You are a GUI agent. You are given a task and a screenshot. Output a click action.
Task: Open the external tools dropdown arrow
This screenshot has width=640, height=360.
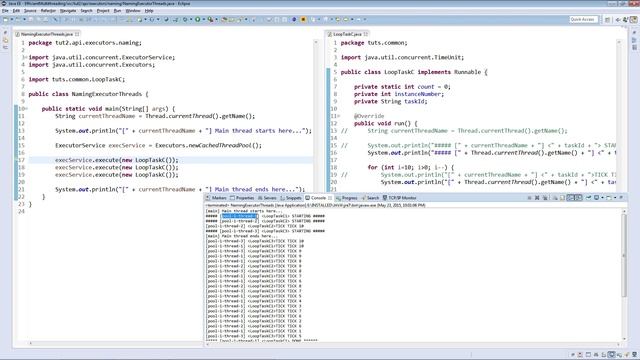click(x=216, y=19)
